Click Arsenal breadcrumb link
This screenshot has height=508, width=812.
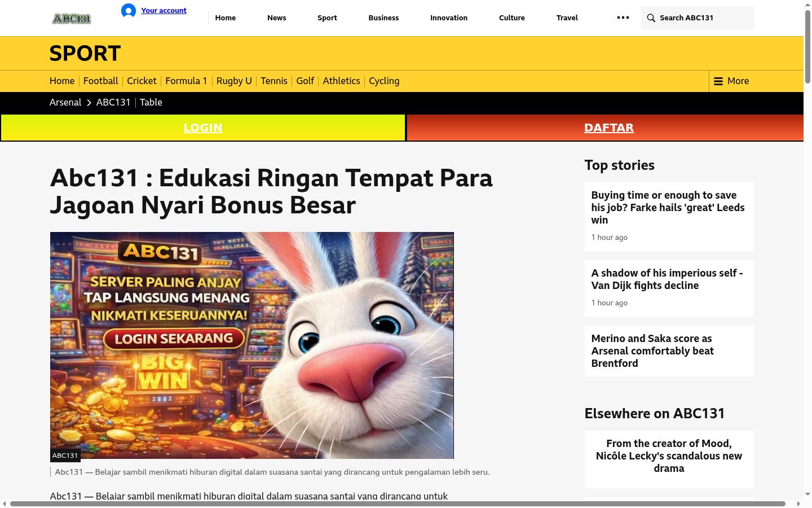[65, 102]
